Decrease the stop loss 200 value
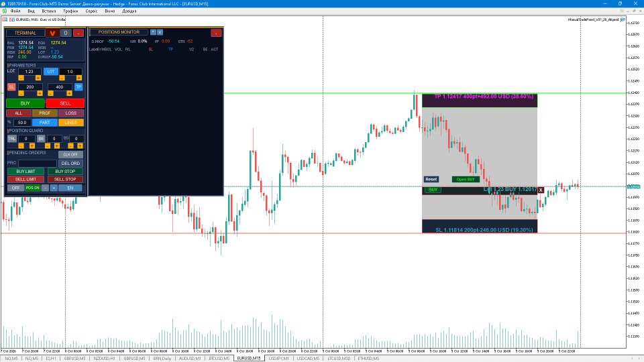This screenshot has width=644, height=362. tap(21, 93)
